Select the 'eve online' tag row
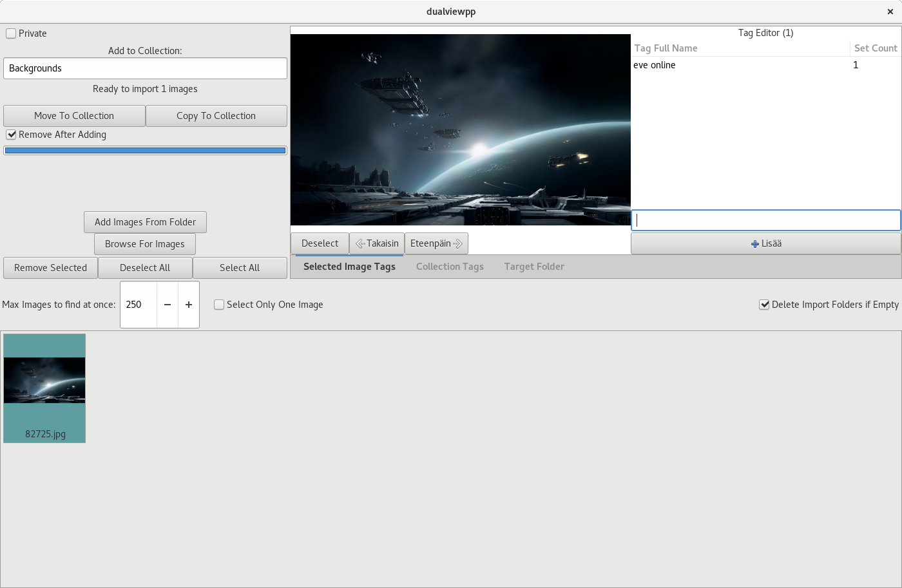 point(766,65)
